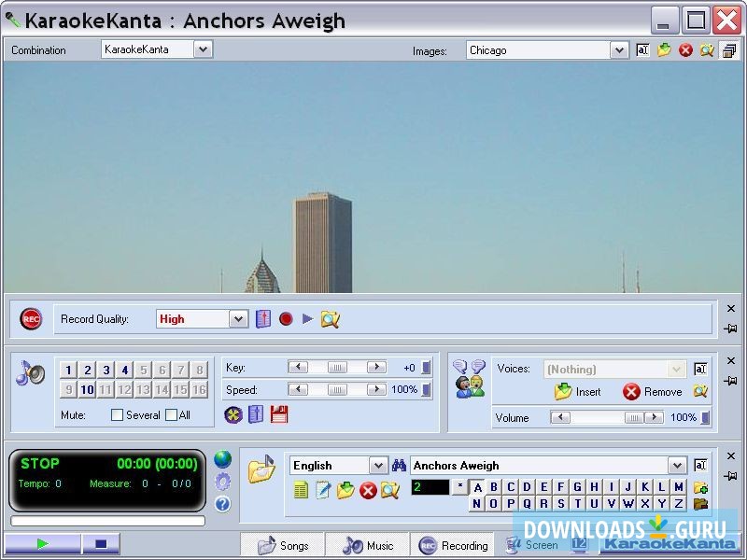Click the globe icon beside the STOP display
The width and height of the screenshot is (747, 560).
tap(221, 459)
